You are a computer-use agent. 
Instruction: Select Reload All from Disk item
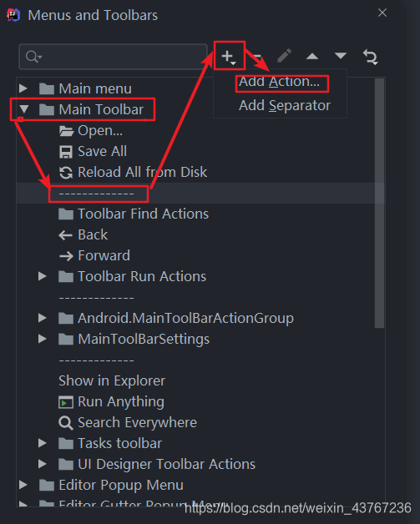(x=133, y=173)
